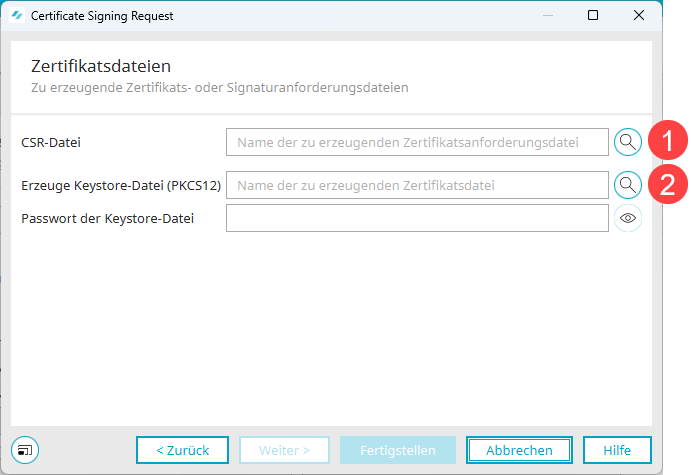The image size is (691, 475).
Task: Focus the CSR-Datei file name field
Action: (x=417, y=142)
